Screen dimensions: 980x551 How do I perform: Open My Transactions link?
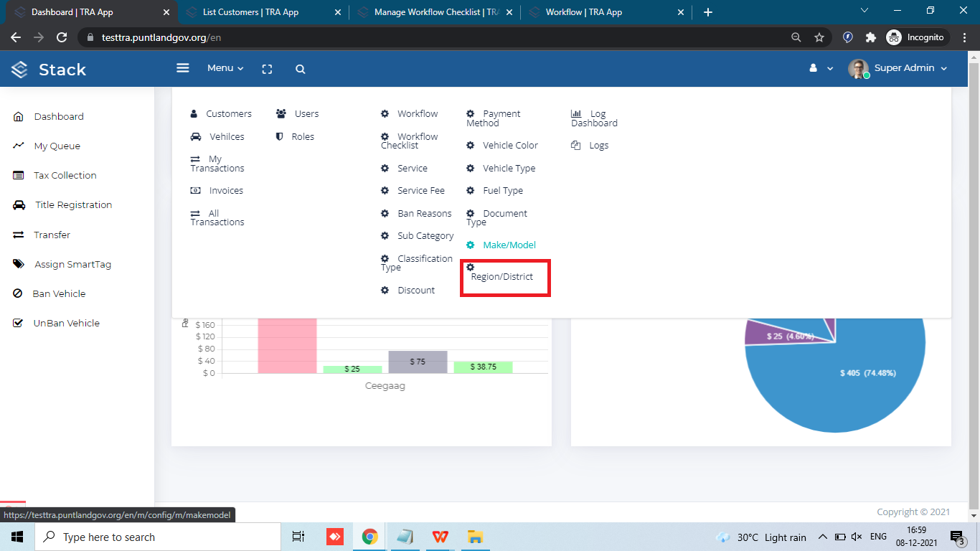[217, 164]
